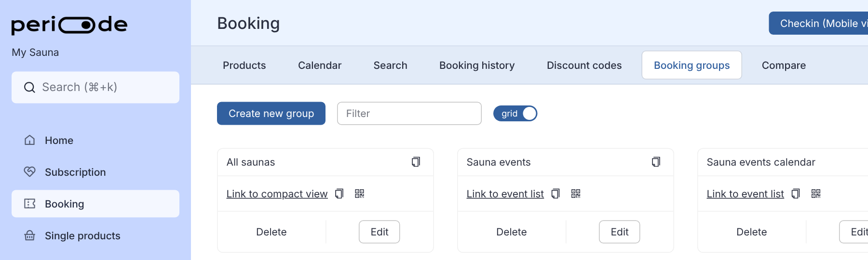Delete the Sauna events group

tap(512, 232)
